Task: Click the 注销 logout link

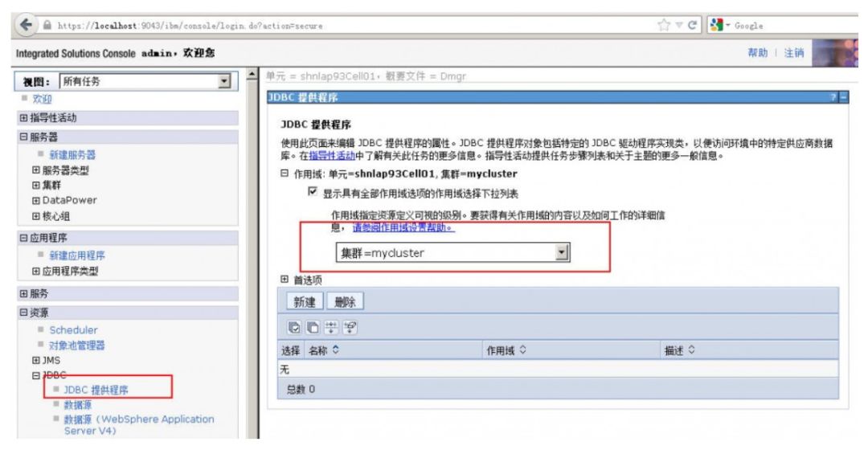Action: click(794, 52)
